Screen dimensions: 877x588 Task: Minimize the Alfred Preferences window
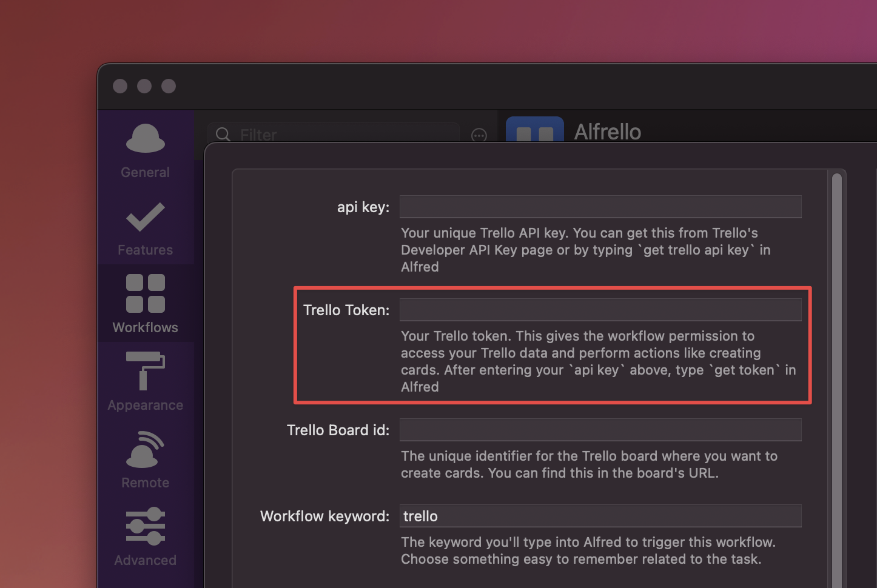pos(144,86)
